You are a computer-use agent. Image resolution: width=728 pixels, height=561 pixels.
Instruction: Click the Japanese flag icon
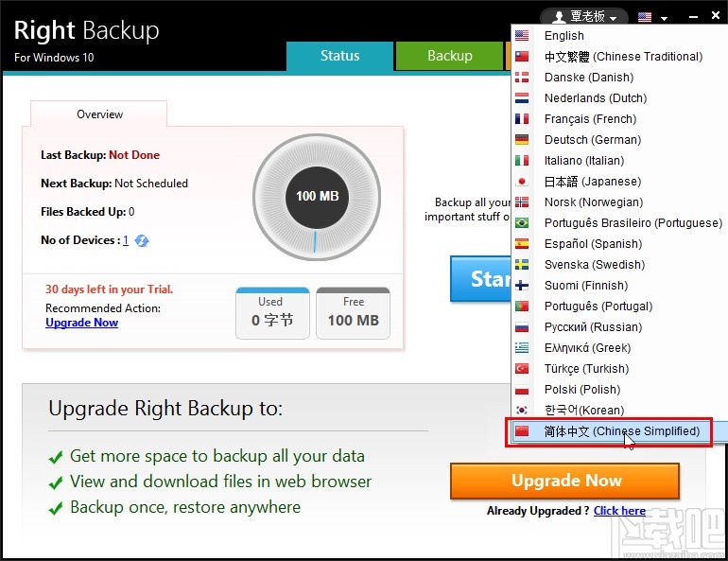pos(522,181)
